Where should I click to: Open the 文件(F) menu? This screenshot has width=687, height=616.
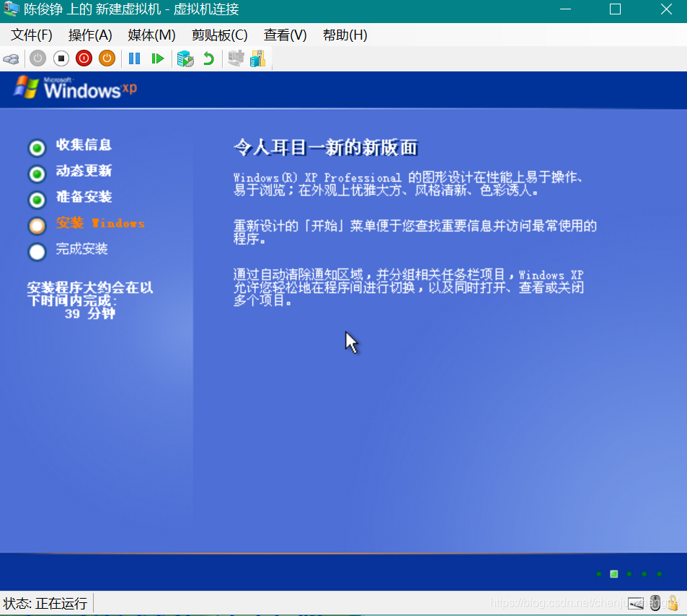pos(30,35)
